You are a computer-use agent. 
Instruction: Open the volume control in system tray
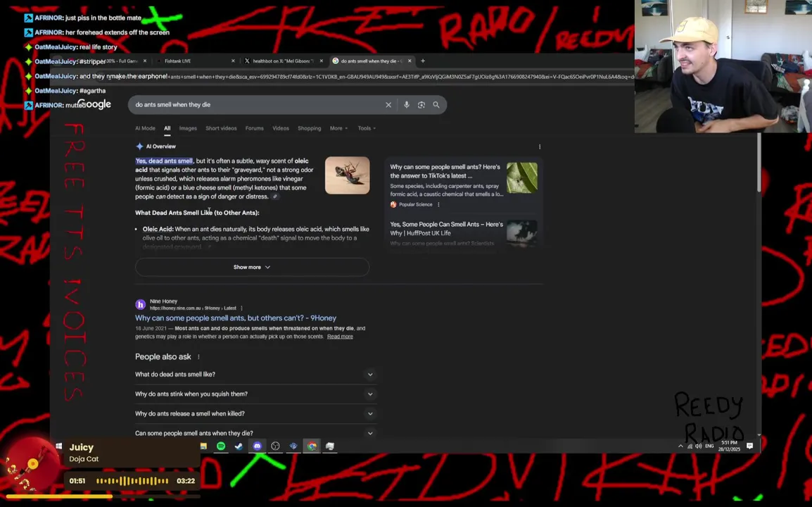point(698,446)
